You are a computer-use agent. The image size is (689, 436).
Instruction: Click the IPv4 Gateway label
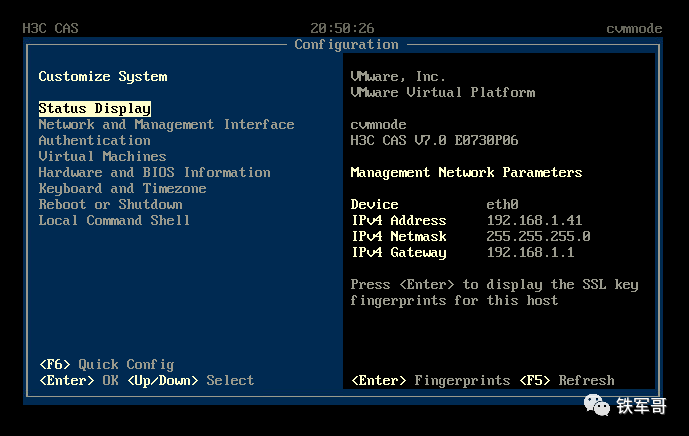point(399,253)
